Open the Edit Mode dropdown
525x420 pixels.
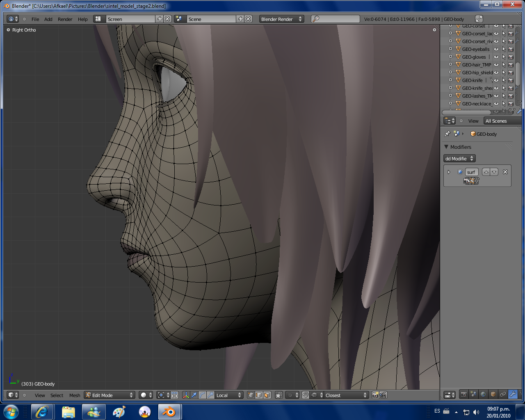(x=110, y=395)
